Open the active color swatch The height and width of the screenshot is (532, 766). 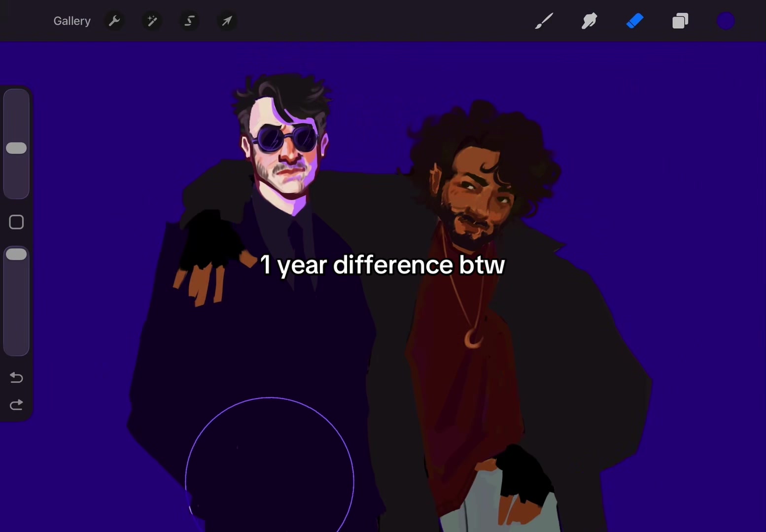pos(726,21)
